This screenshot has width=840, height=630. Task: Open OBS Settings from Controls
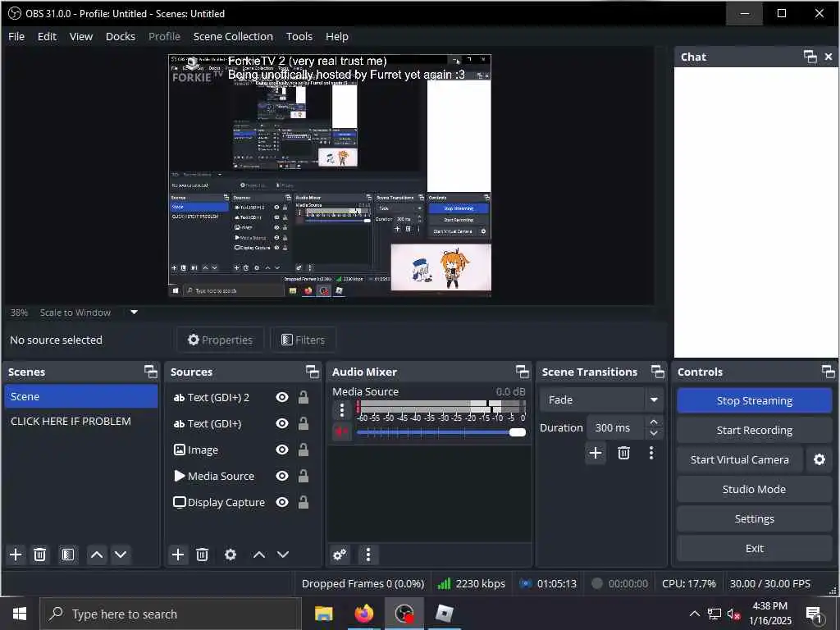(x=755, y=518)
